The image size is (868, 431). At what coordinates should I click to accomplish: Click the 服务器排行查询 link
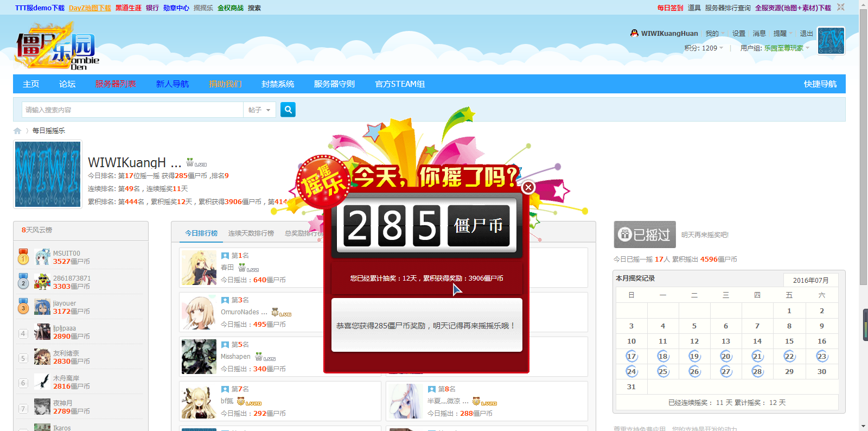coord(728,8)
